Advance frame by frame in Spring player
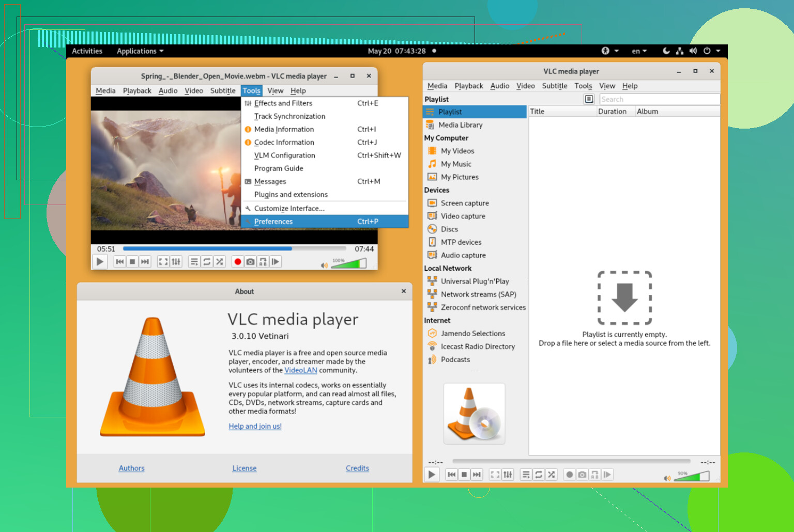 [x=276, y=262]
